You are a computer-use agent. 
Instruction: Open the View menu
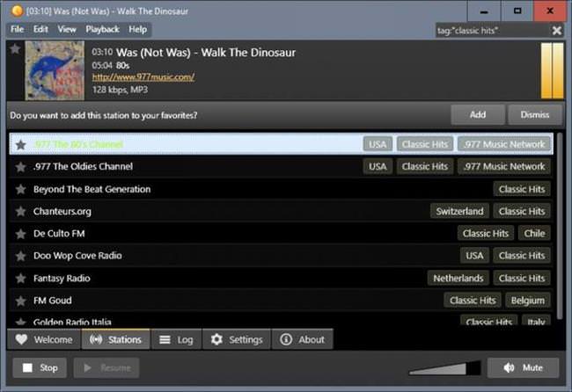(x=67, y=30)
